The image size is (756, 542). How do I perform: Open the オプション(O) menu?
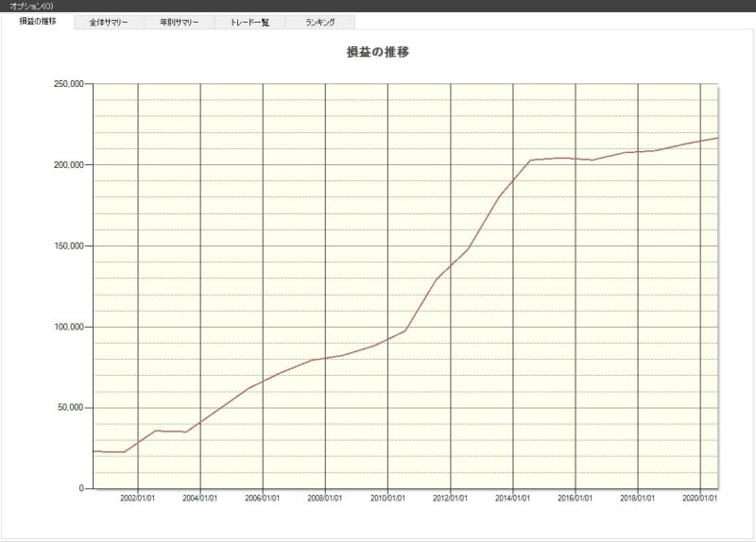pyautogui.click(x=31, y=7)
